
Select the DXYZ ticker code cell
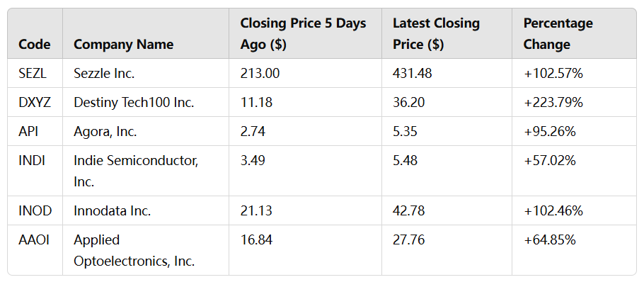(x=35, y=102)
